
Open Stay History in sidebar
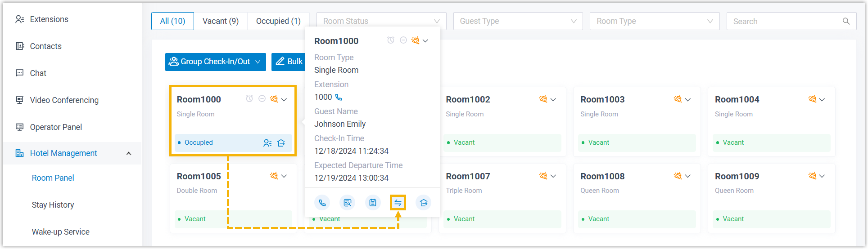(x=53, y=205)
